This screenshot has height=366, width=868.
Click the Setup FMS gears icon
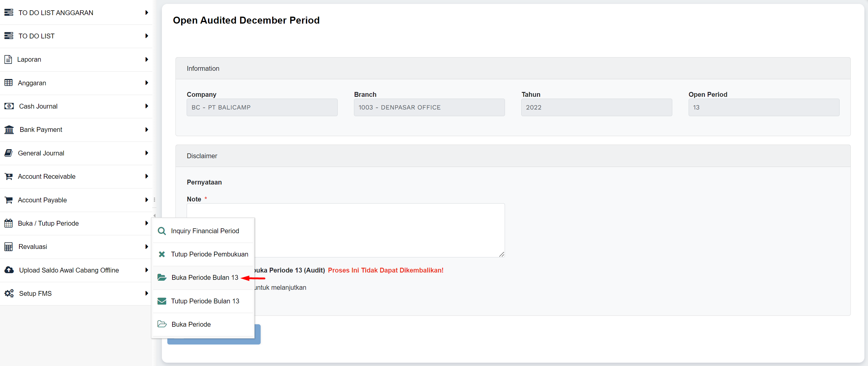click(x=9, y=293)
